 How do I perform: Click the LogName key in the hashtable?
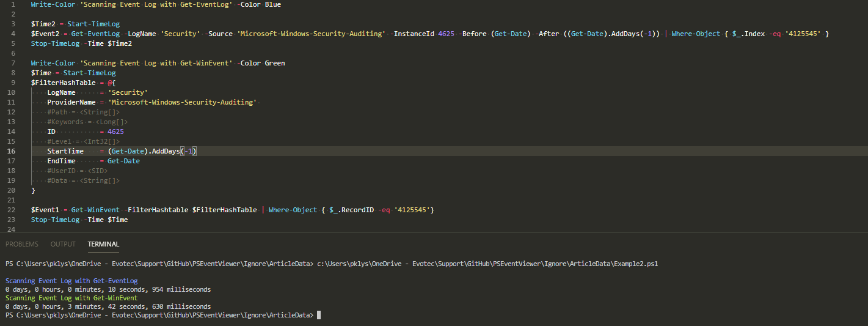pos(61,92)
